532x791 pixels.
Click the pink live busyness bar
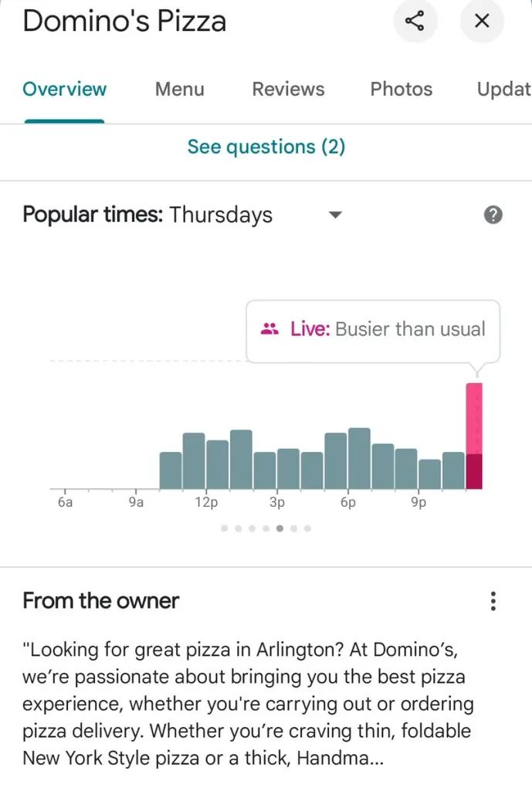(474, 435)
